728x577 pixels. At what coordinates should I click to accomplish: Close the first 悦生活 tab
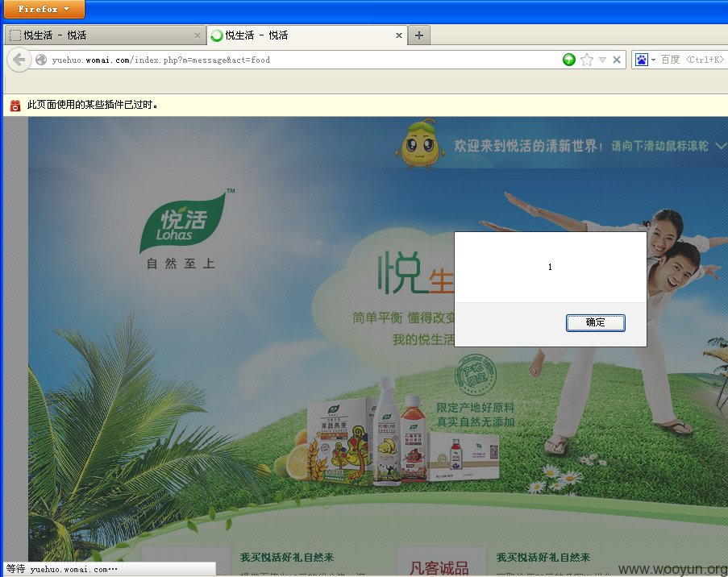(198, 35)
